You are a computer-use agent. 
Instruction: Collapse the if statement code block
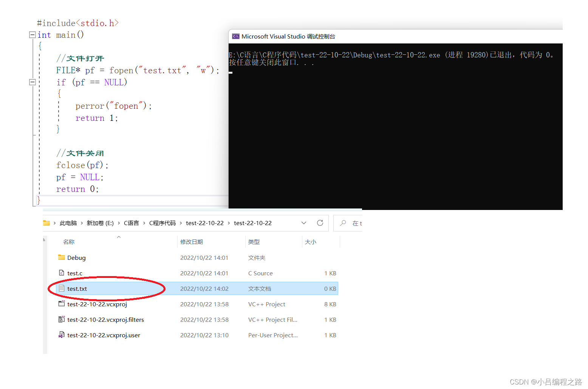32,82
